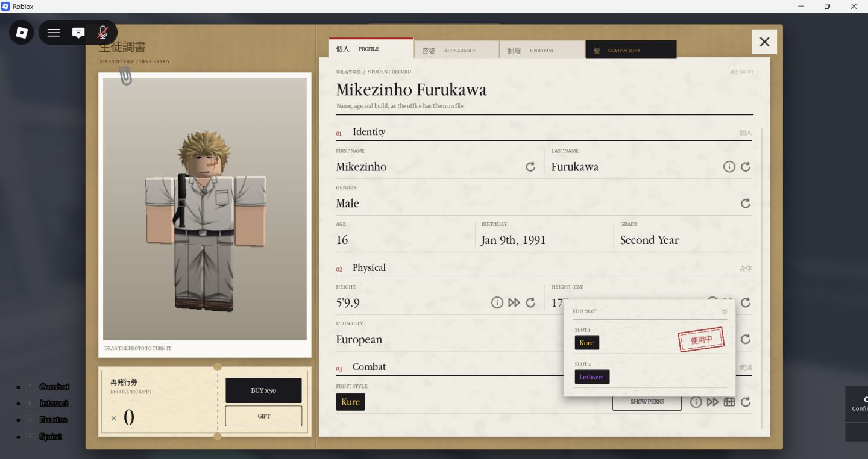This screenshot has width=868, height=459.
Task: Click the character photo preview
Action: point(205,208)
